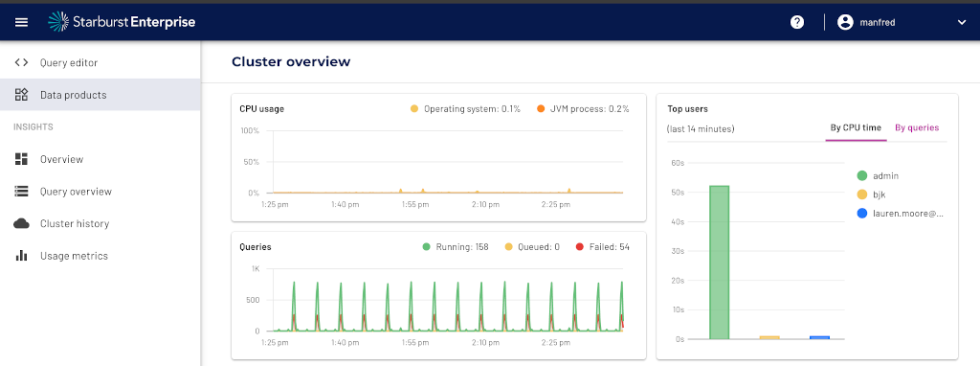The image size is (980, 366).
Task: Open the Overview insights page
Action: point(100,159)
